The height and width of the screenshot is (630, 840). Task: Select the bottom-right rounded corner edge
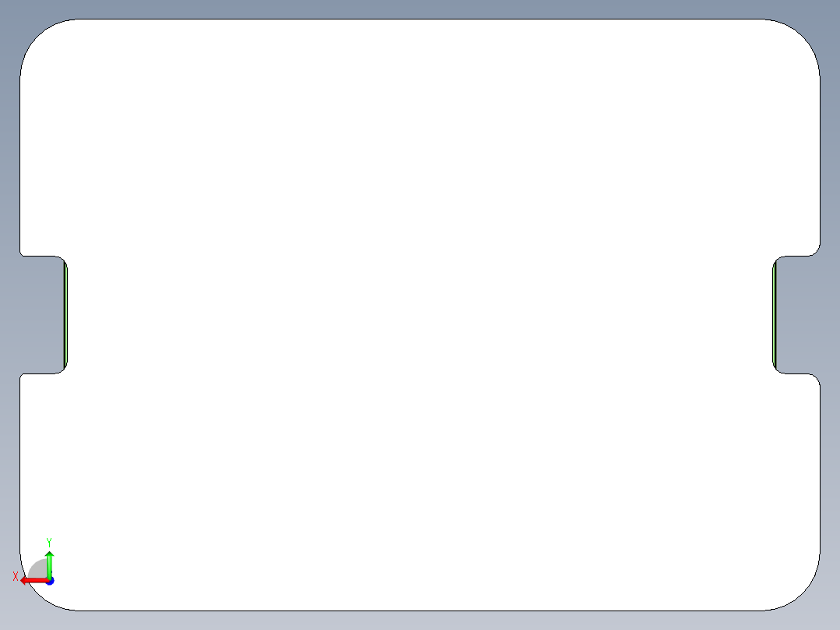tap(803, 594)
